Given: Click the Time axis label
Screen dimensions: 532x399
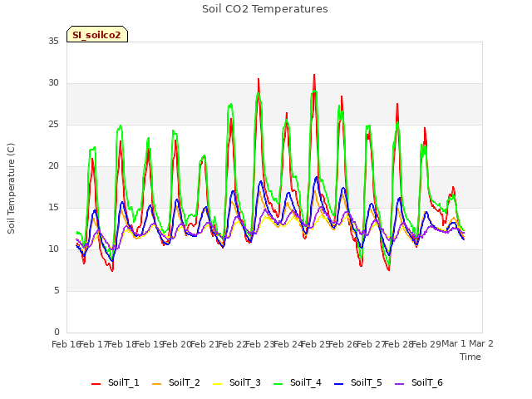Looking at the screenshot, I should pyautogui.click(x=470, y=357).
